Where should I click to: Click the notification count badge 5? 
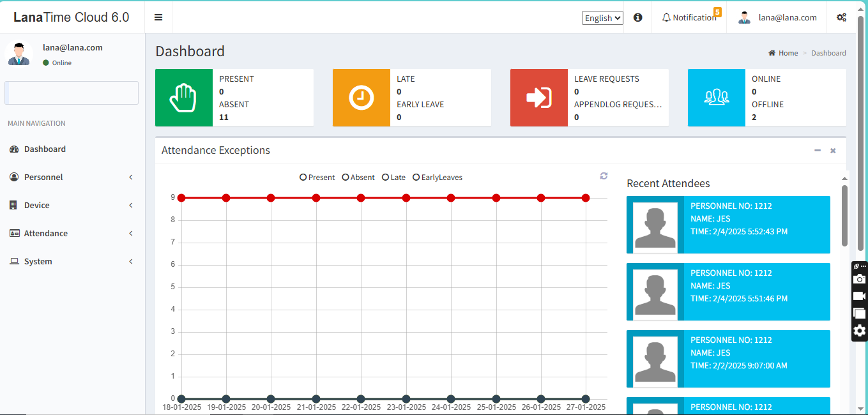pos(717,11)
